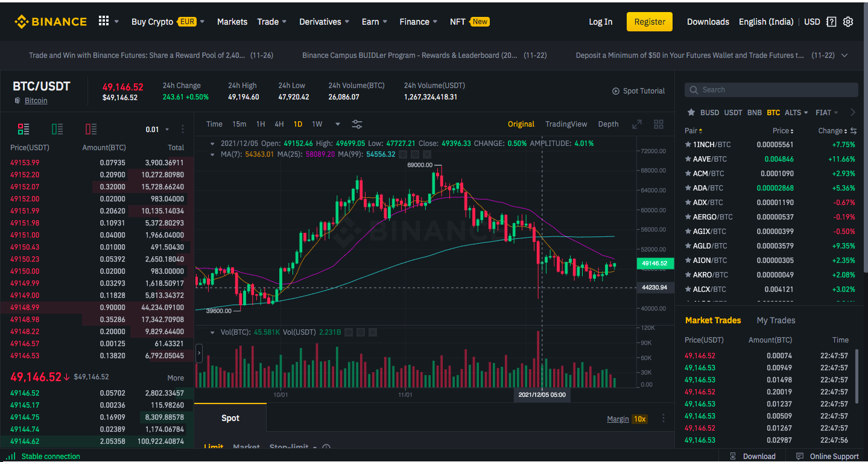Click the pair Search field
The width and height of the screenshot is (868, 462).
771,90
